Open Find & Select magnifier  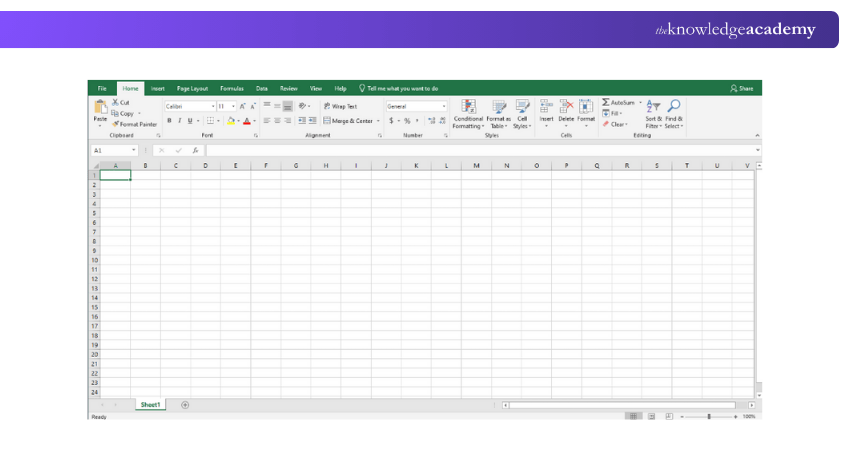click(x=674, y=114)
